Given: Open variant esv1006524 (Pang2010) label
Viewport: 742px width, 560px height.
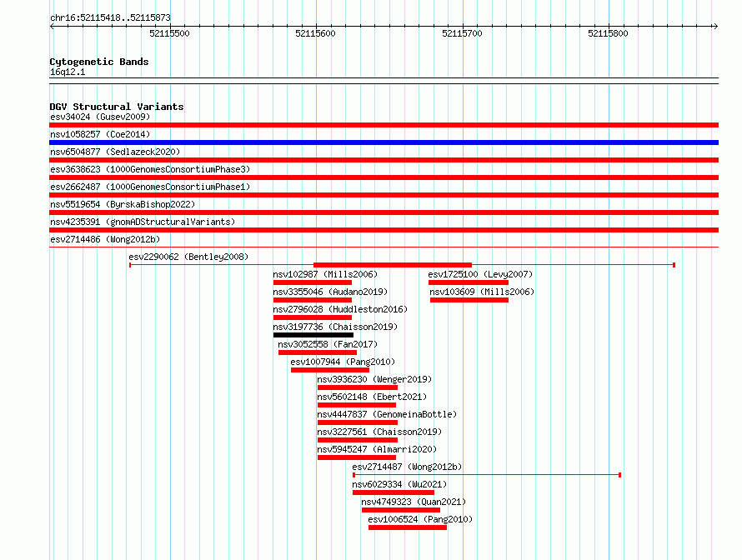Looking at the screenshot, I should pyautogui.click(x=420, y=519).
